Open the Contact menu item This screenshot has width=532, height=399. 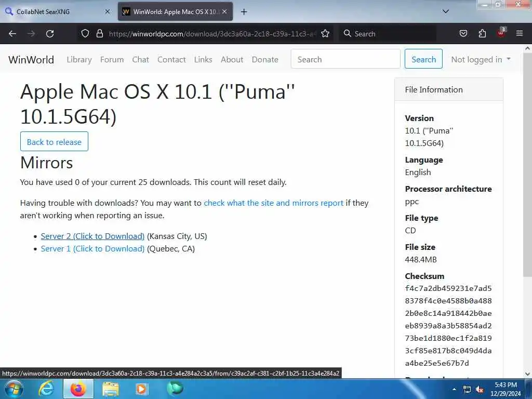click(171, 60)
